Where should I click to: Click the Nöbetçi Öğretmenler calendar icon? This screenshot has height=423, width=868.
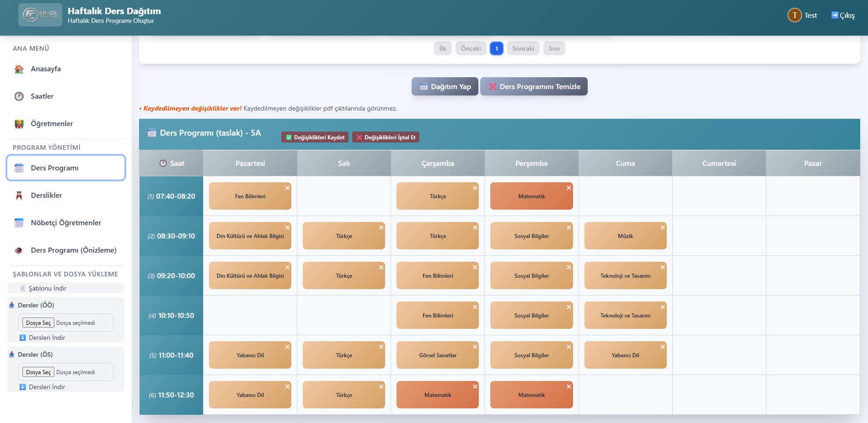(x=19, y=223)
